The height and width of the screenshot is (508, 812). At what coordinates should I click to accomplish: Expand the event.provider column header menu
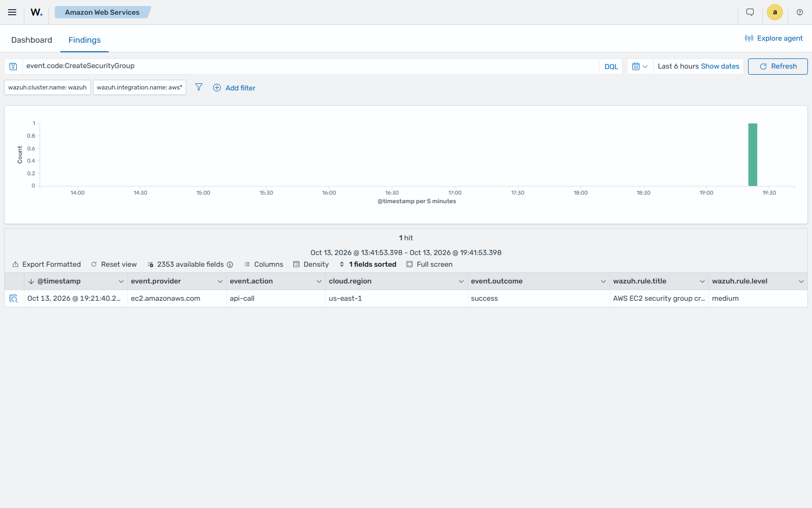click(x=220, y=281)
